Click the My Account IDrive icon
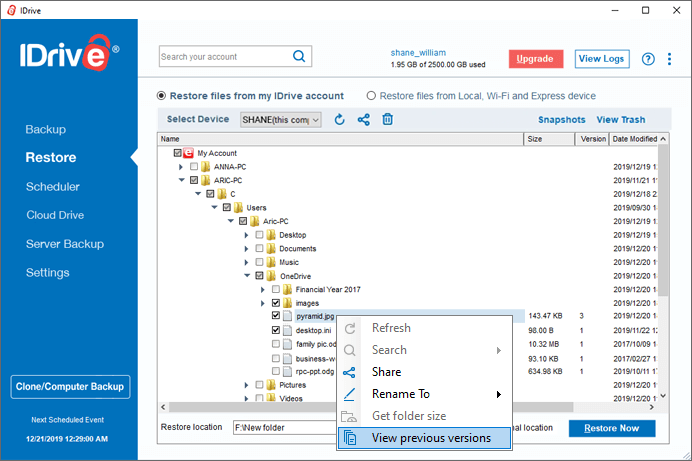This screenshot has width=692, height=461. (x=188, y=153)
